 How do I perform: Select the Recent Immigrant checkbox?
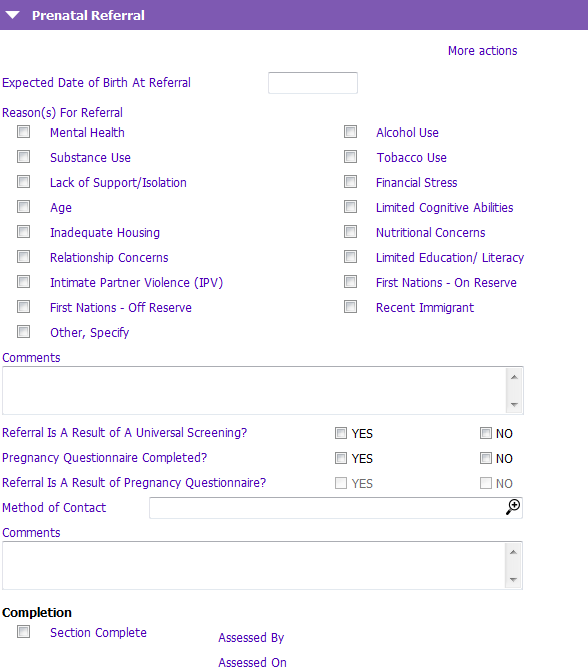pyautogui.click(x=350, y=307)
